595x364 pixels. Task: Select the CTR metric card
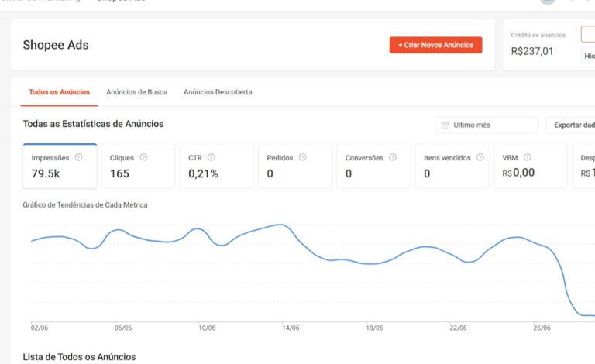(x=217, y=166)
